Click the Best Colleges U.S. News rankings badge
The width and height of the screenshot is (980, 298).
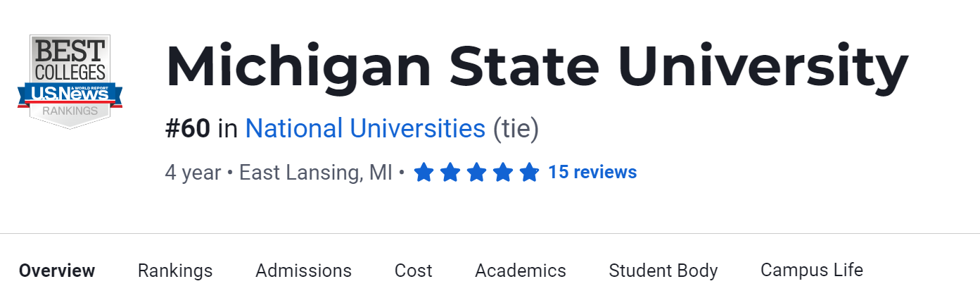[x=70, y=81]
